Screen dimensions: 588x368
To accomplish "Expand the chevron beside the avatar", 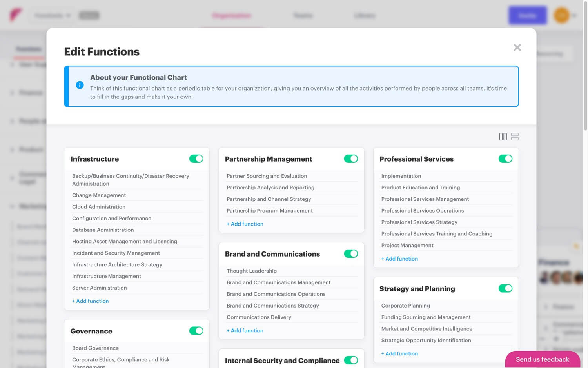I will pyautogui.click(x=573, y=15).
